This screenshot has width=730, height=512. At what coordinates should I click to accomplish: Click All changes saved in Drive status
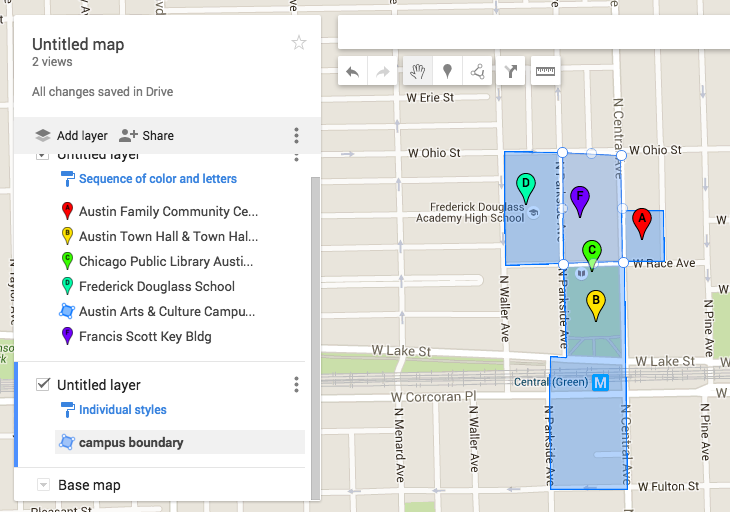pyautogui.click(x=102, y=92)
